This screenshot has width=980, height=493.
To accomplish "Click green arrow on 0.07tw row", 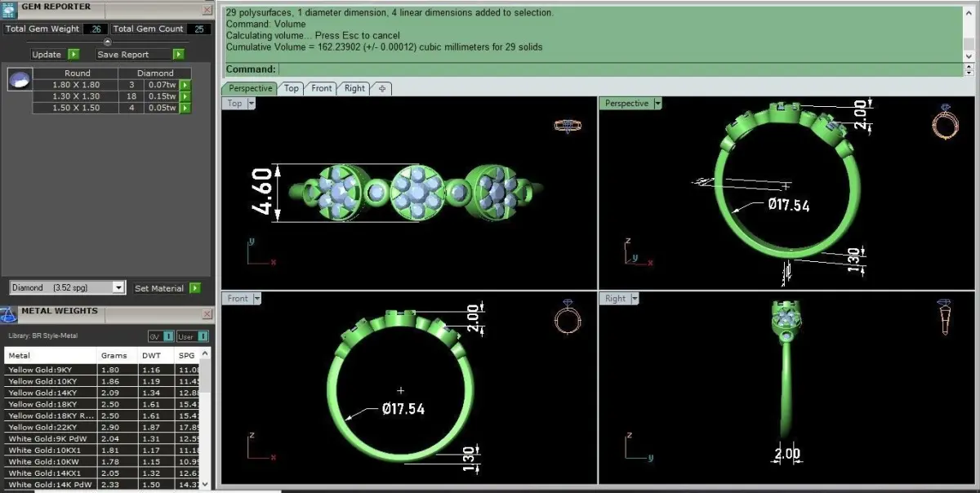I will (185, 85).
